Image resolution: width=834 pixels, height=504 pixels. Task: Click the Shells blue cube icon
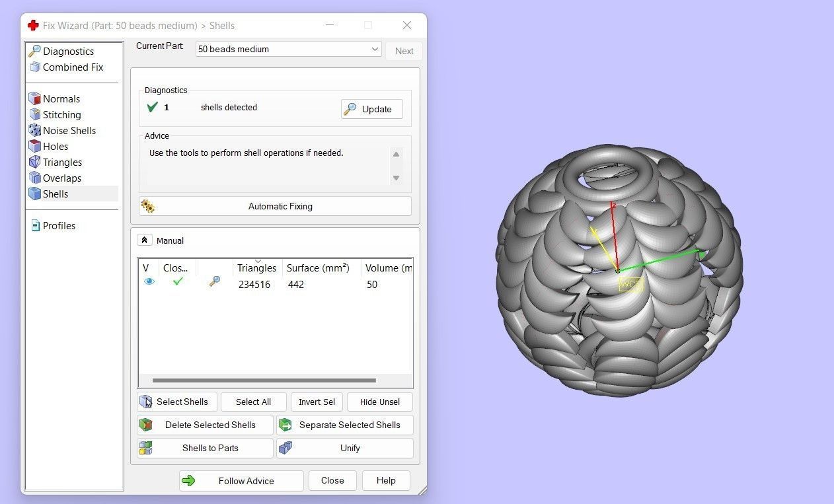[x=34, y=194]
